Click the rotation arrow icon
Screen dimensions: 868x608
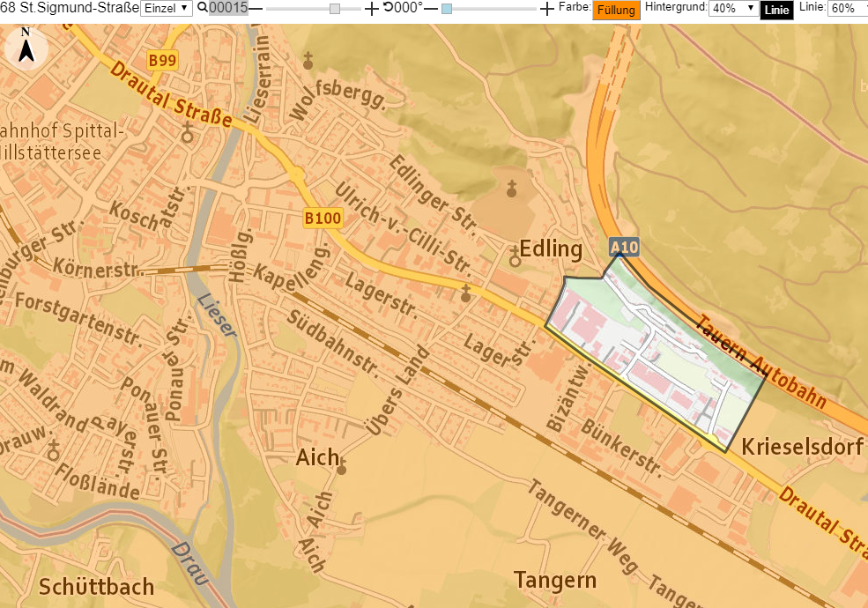tap(388, 8)
